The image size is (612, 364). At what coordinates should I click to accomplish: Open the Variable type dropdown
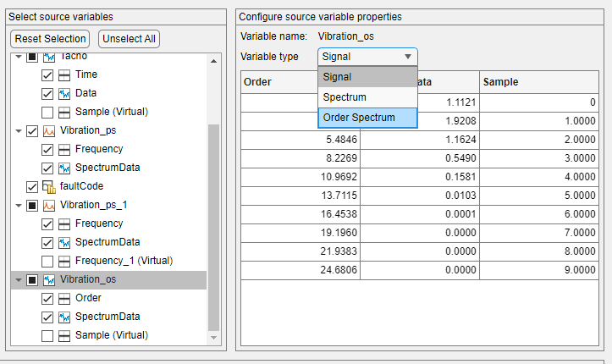[x=367, y=57]
